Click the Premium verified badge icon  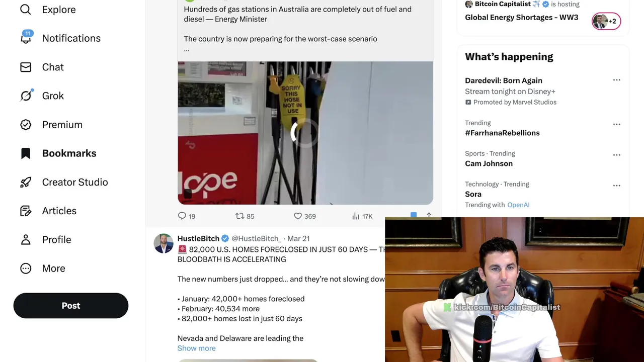click(x=26, y=125)
